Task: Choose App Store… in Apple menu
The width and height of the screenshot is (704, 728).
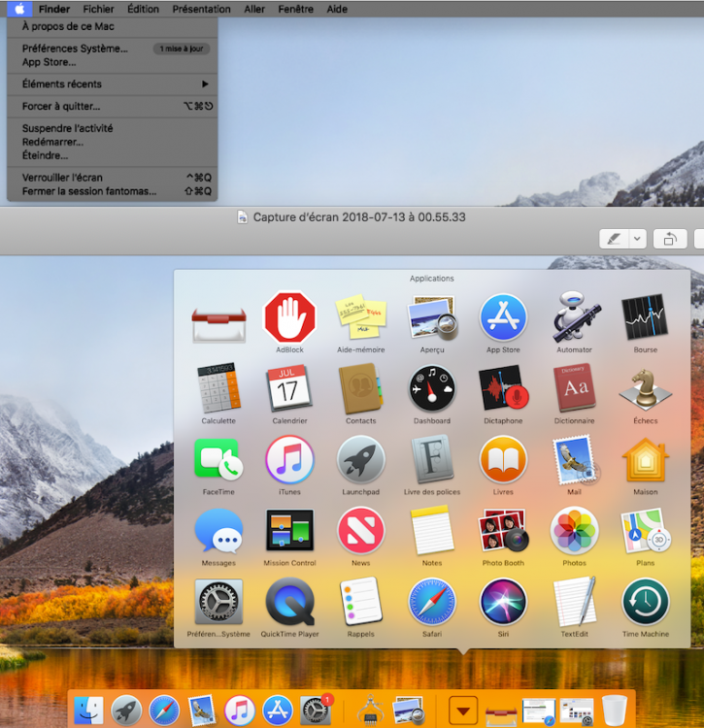Action: [x=113, y=62]
